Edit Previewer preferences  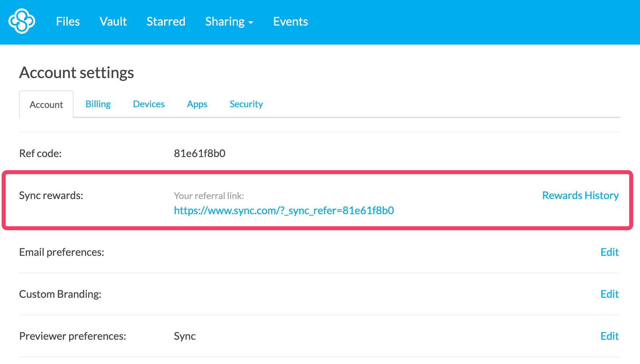pyautogui.click(x=609, y=336)
